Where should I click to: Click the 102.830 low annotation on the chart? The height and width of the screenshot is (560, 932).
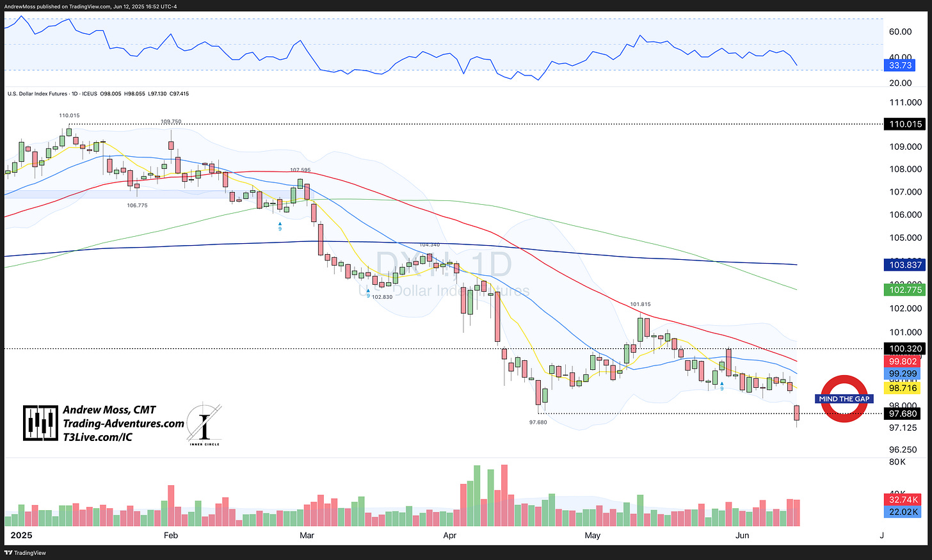[x=382, y=297]
